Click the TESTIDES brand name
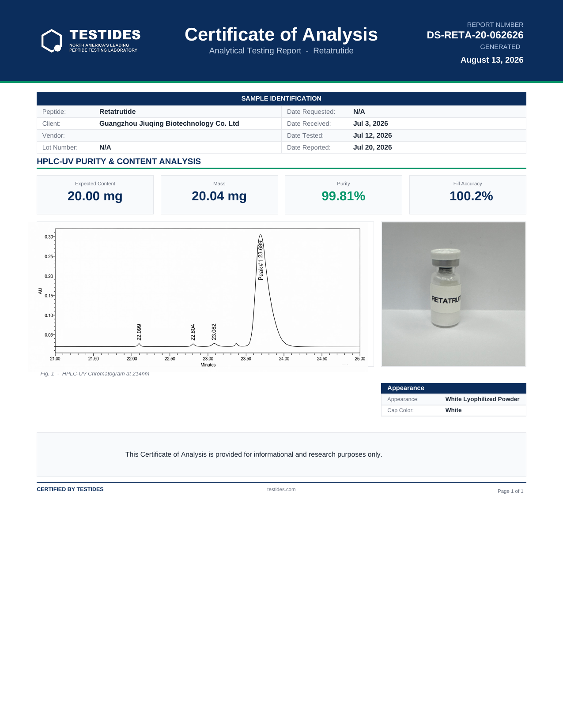The image size is (563, 728). point(105,35)
